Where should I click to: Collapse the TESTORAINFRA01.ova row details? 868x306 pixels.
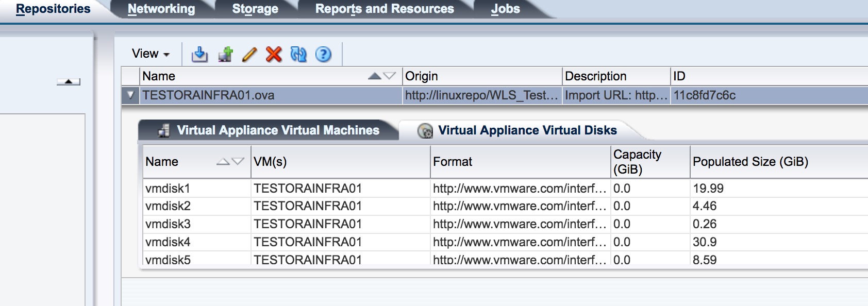(130, 95)
